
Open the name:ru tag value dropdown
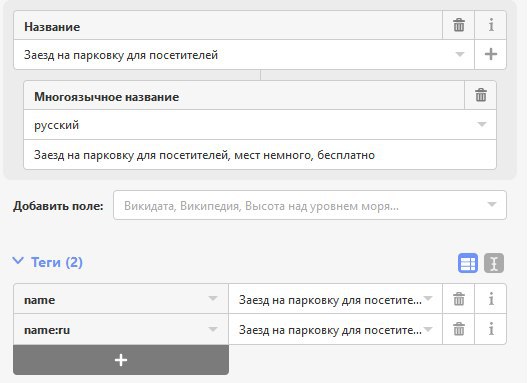[x=428, y=329]
